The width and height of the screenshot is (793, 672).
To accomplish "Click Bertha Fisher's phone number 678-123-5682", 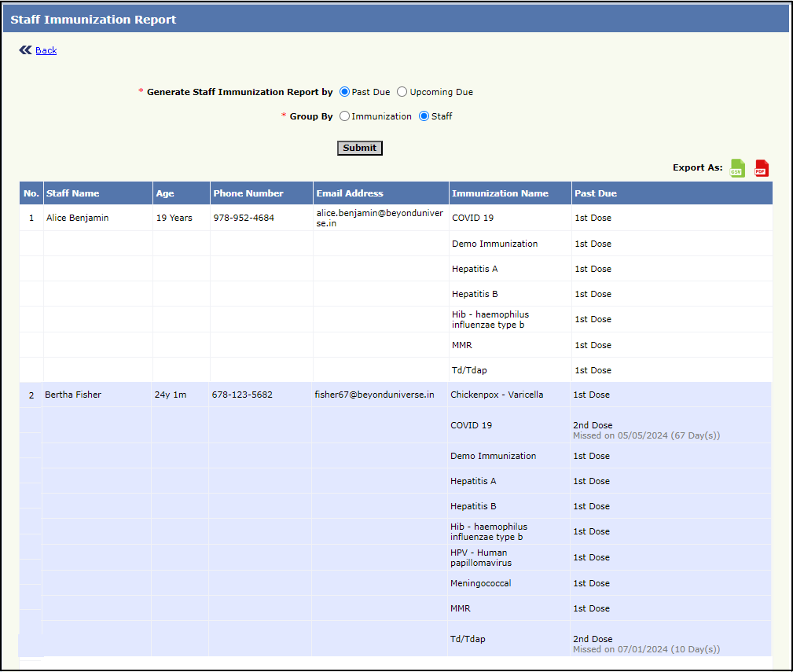I will [242, 395].
